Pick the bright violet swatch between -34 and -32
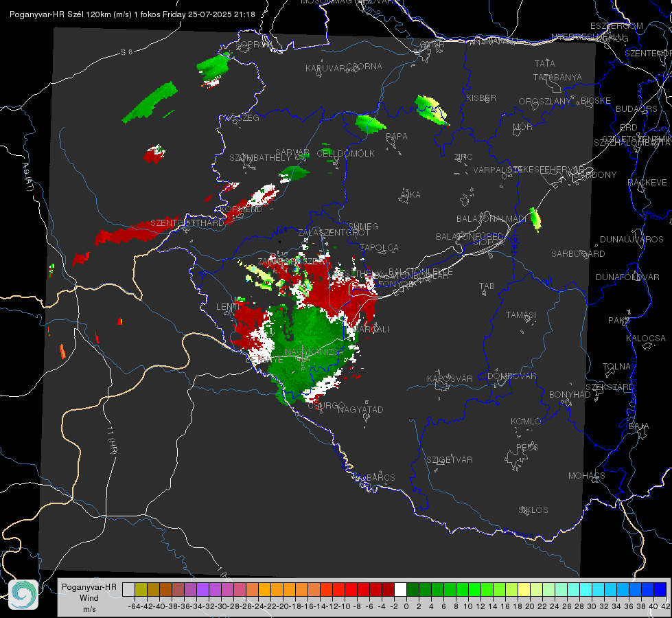The width and height of the screenshot is (672, 618). pyautogui.click(x=202, y=590)
